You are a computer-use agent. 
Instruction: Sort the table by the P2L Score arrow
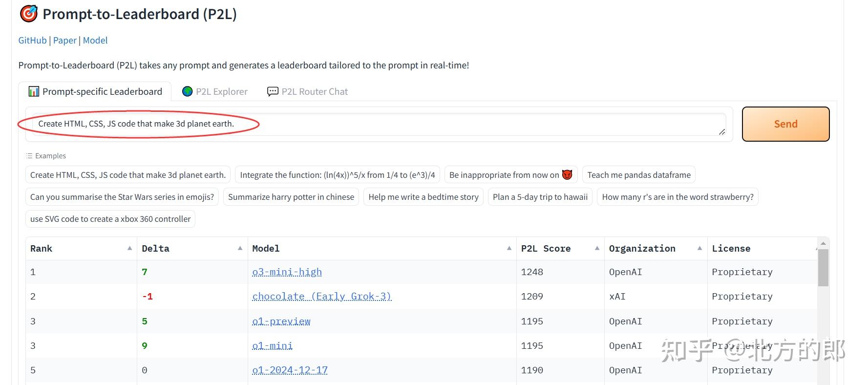point(597,248)
